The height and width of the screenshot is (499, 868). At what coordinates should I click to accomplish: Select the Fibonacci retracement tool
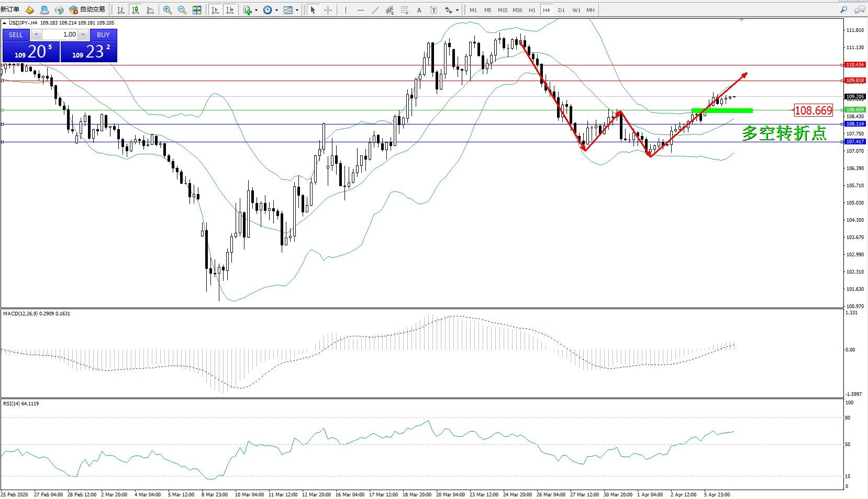coord(405,10)
